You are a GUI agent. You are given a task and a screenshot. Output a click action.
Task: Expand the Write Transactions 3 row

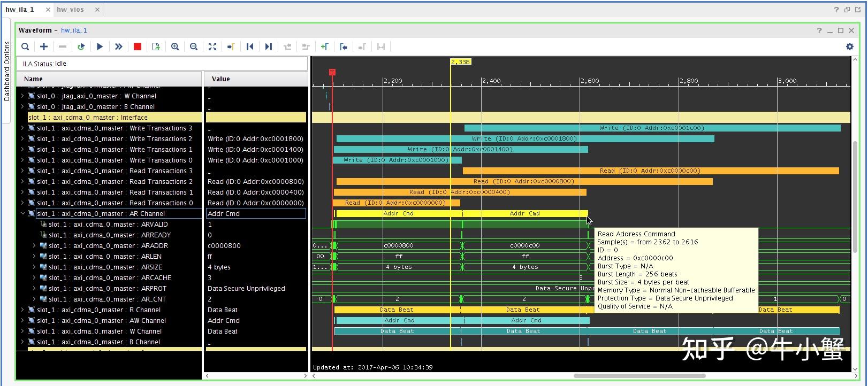[22, 128]
